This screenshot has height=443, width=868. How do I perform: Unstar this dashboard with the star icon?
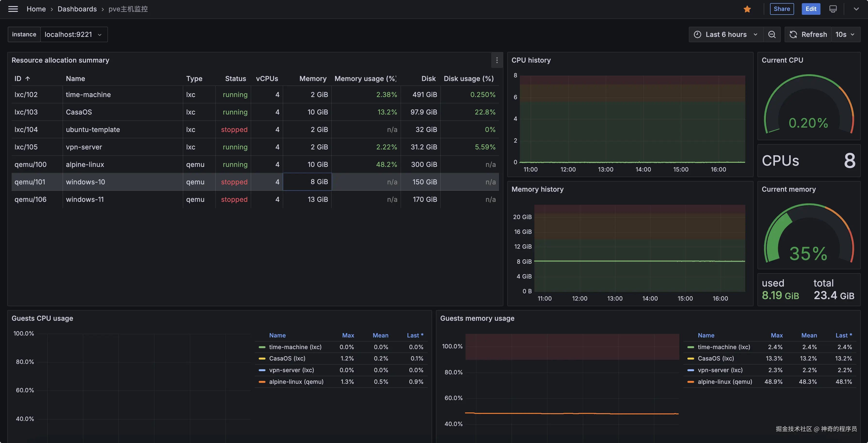[x=747, y=9]
